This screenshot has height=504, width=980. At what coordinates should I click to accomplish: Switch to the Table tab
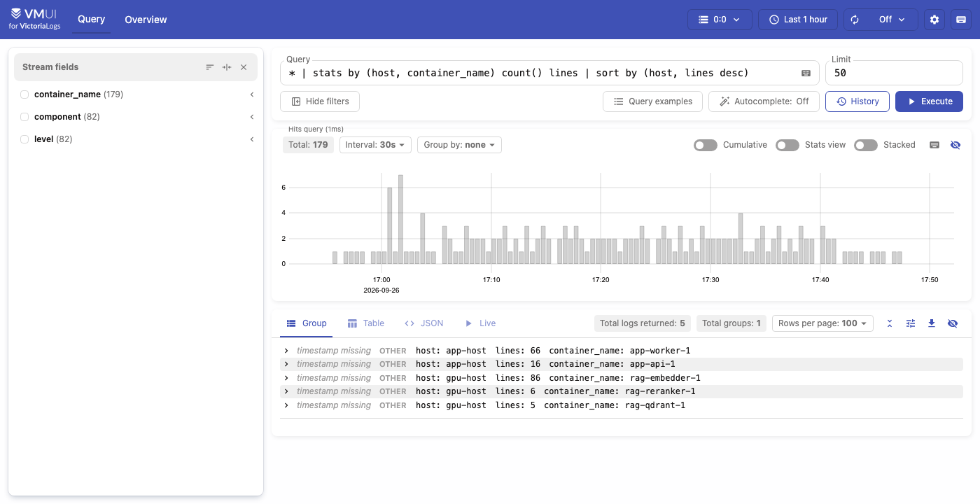tap(366, 323)
